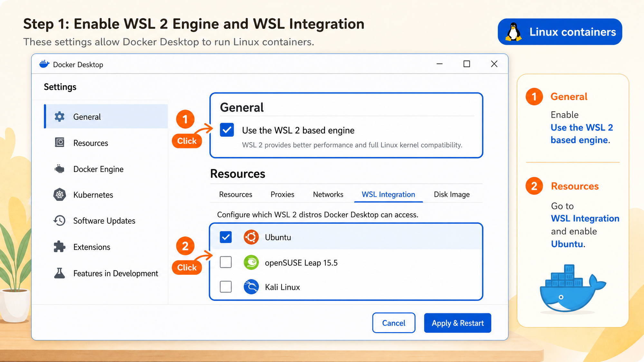The height and width of the screenshot is (362, 644).
Task: Click blue "WSL Integration" text in the side panel
Action: tap(585, 218)
